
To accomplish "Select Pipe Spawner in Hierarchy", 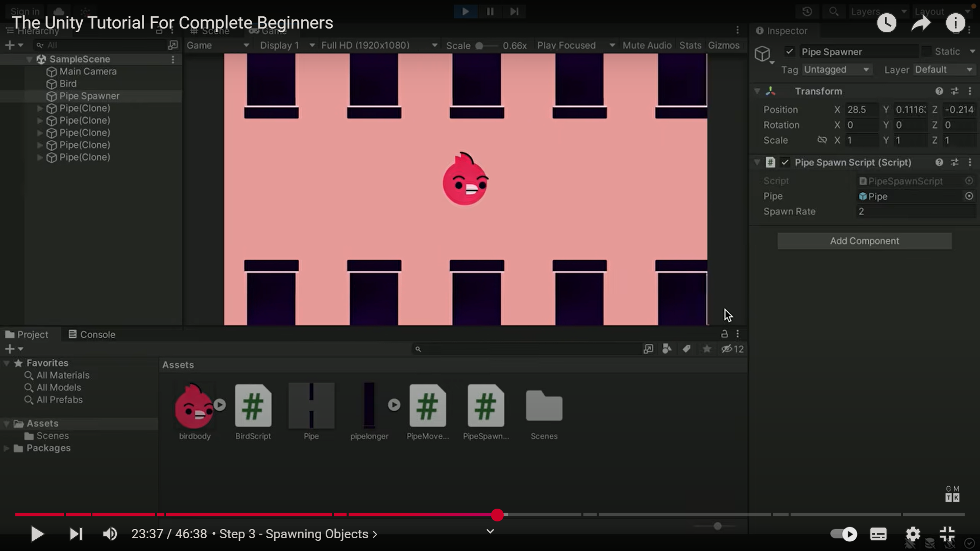I will pos(89,96).
